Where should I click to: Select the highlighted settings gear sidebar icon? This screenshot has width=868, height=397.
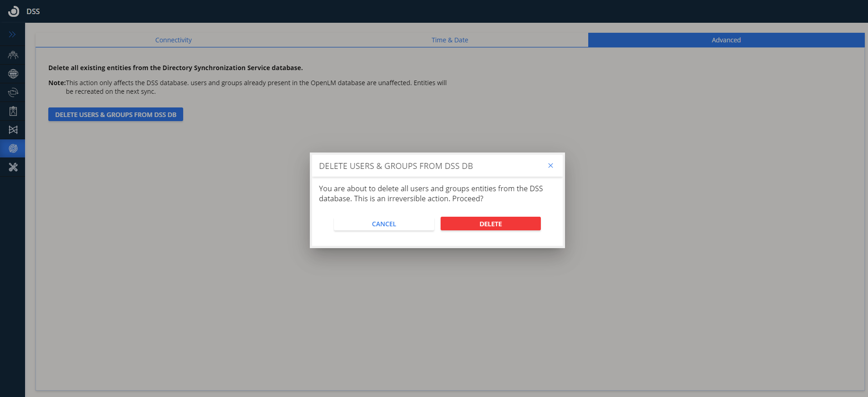click(13, 148)
